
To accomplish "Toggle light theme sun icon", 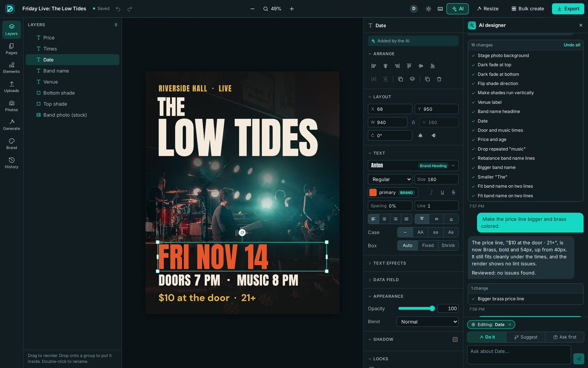I will (429, 9).
